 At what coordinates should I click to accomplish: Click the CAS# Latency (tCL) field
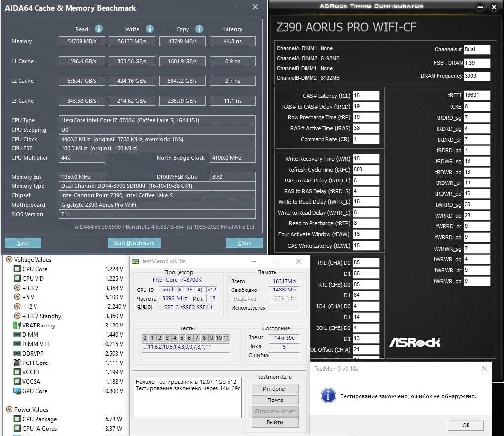(x=366, y=96)
